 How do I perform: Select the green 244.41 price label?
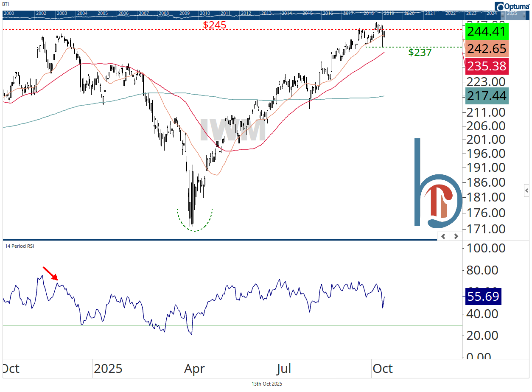pos(486,32)
